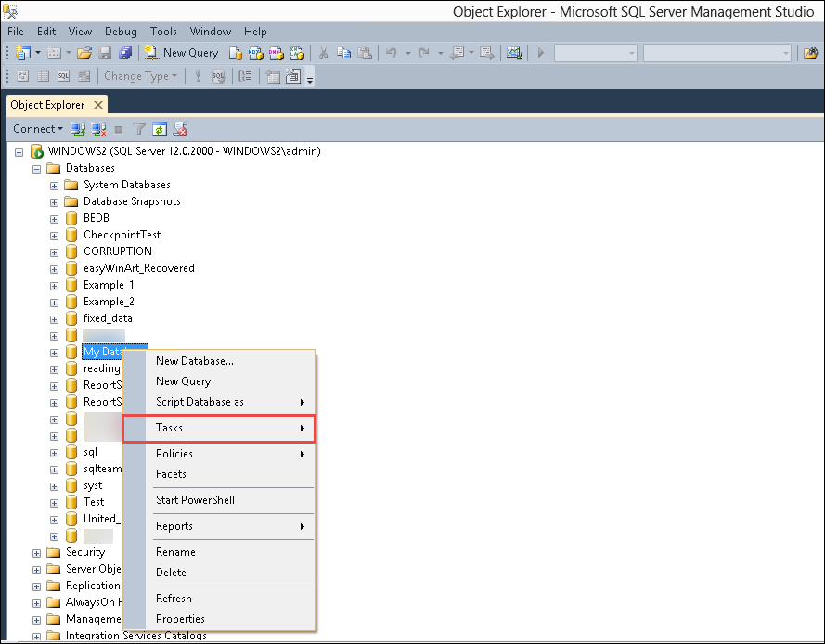Select the easyWinArt_Recovered database
Viewport: 825px width, 644px height.
coord(138,268)
